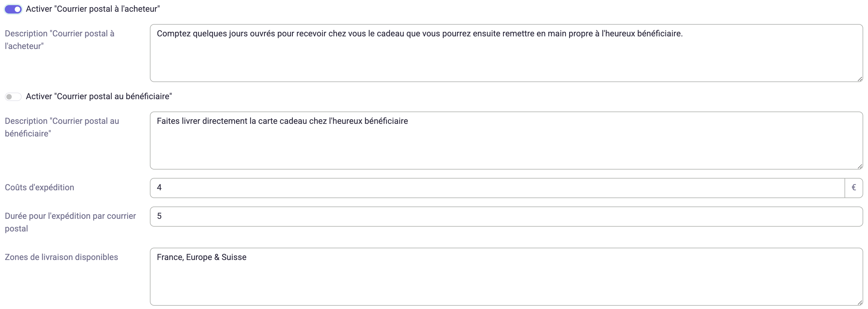The height and width of the screenshot is (309, 868).
Task: Focus the Coûts d'expédition input field
Action: pyautogui.click(x=497, y=188)
